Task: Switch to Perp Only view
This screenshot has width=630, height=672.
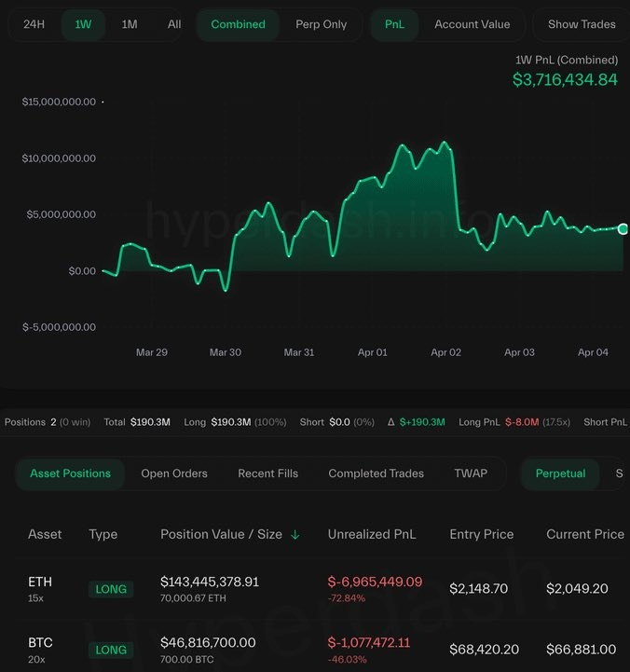Action: pos(321,24)
